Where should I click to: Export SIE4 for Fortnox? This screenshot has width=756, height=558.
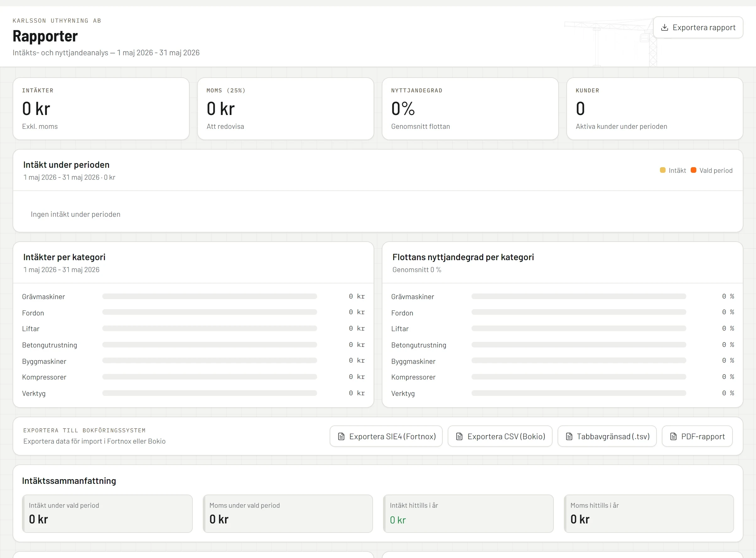click(x=386, y=436)
